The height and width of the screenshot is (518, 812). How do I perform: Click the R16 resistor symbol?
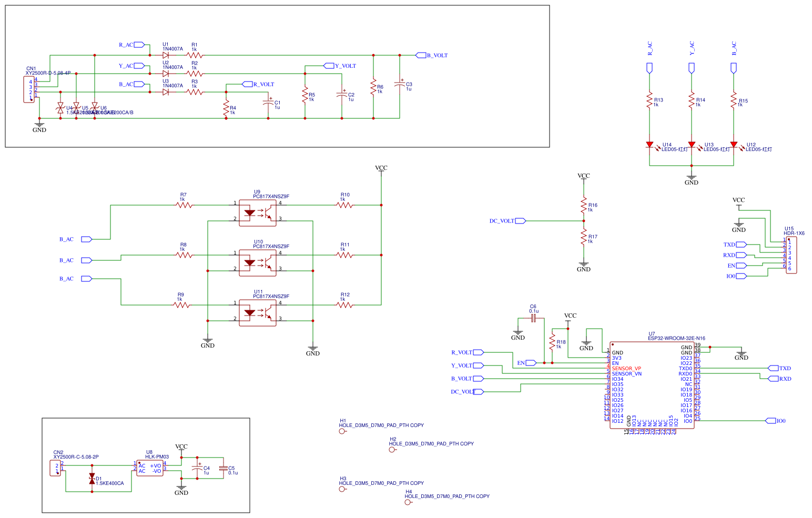(584, 205)
